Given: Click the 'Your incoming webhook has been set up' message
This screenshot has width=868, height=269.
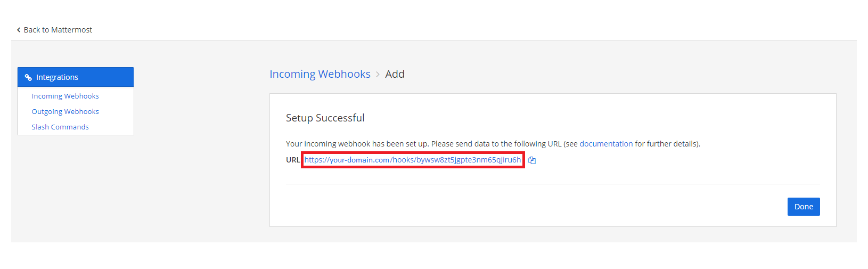Looking at the screenshot, I should pos(357,144).
